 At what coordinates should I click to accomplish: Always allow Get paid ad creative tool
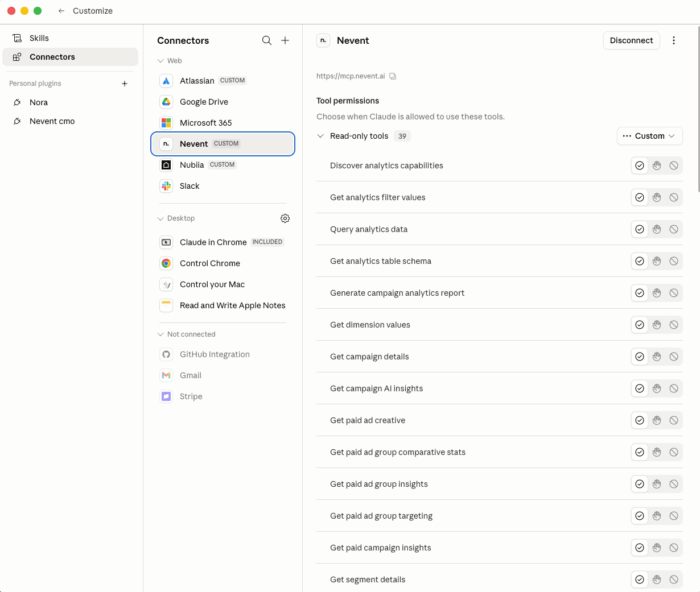640,420
